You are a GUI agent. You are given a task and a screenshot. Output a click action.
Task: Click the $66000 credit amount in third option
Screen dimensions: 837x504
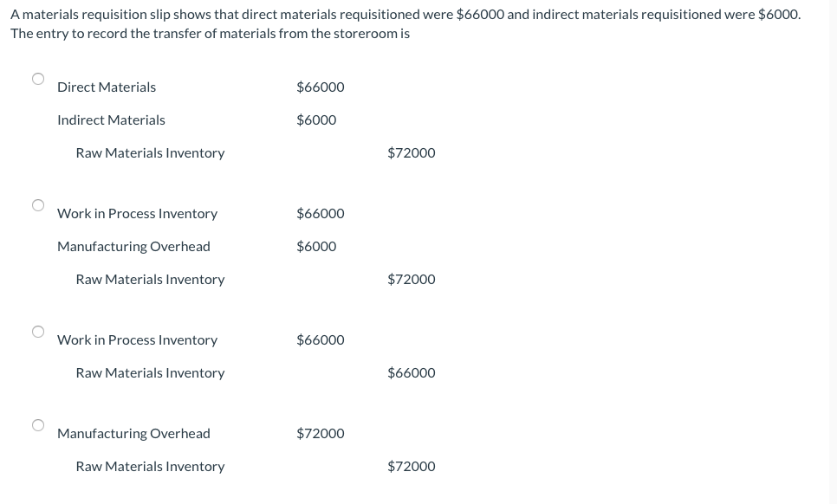point(411,372)
